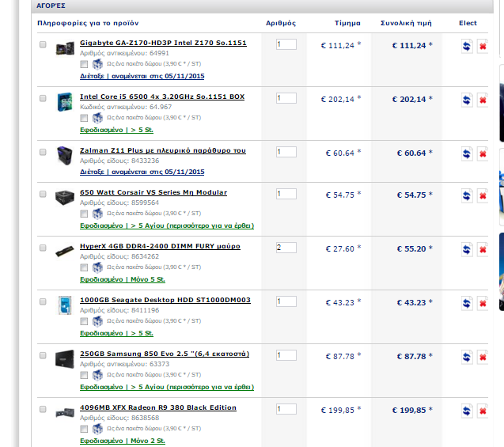504x447 pixels.
Task: Click quantity field for Gigabyte GA-Z170-HD3P
Action: [x=286, y=44]
